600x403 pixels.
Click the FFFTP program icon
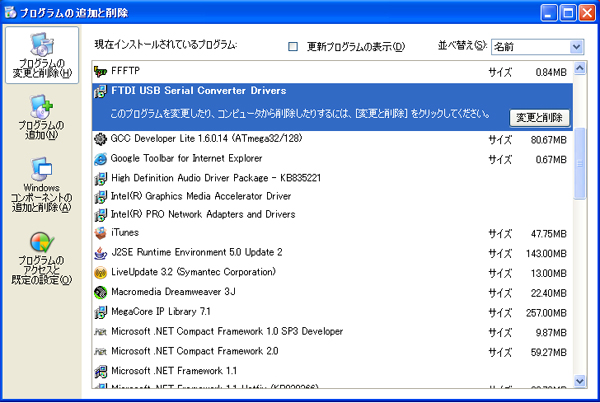pos(100,72)
